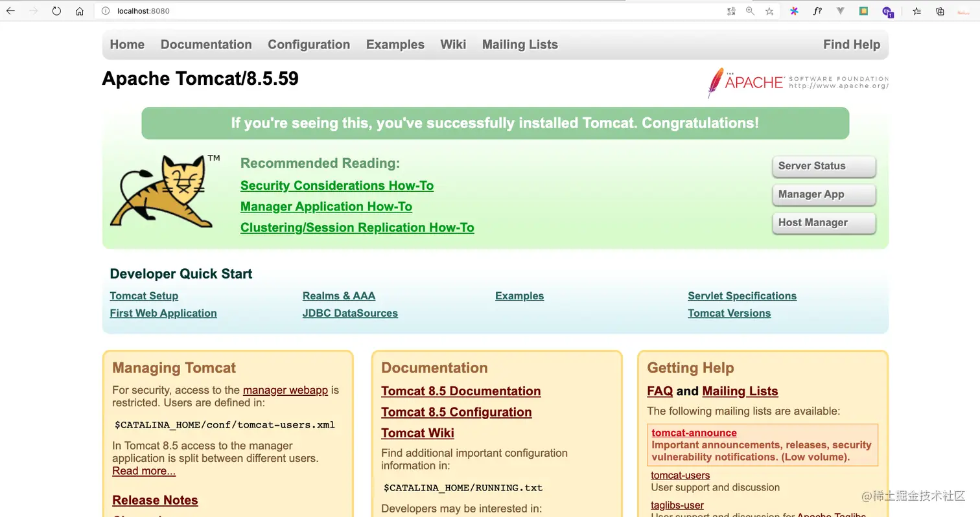
Task: Click the Server Status button
Action: tap(824, 166)
